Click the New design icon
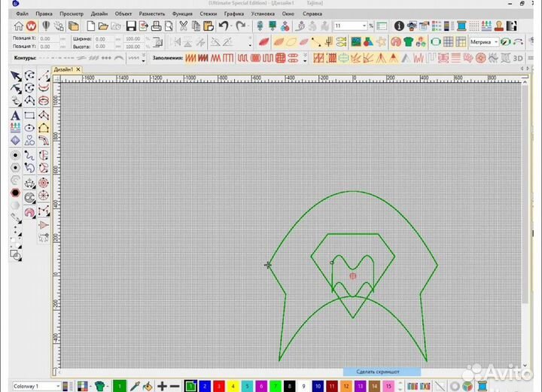Viewport: 542px width, 392px height. tap(90, 26)
